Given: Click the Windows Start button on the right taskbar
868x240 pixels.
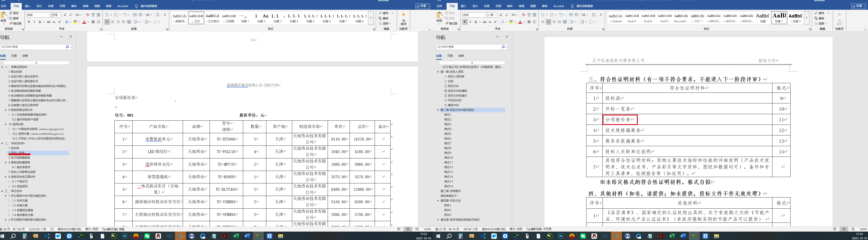Looking at the screenshot, I should [x=438, y=236].
